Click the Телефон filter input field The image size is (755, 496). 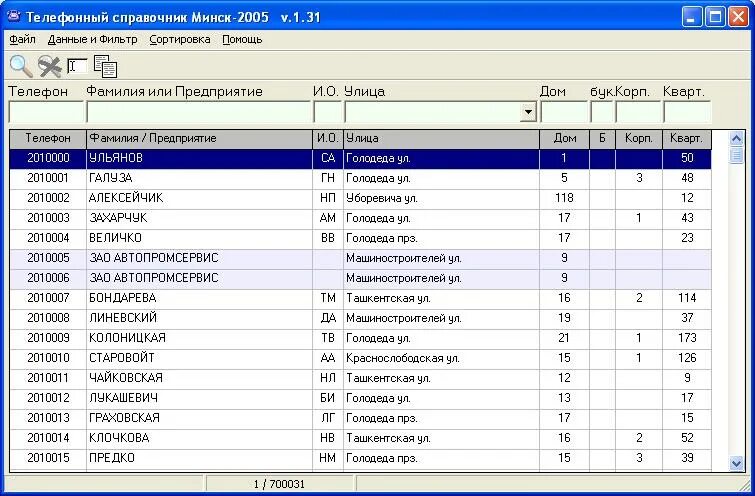46,112
